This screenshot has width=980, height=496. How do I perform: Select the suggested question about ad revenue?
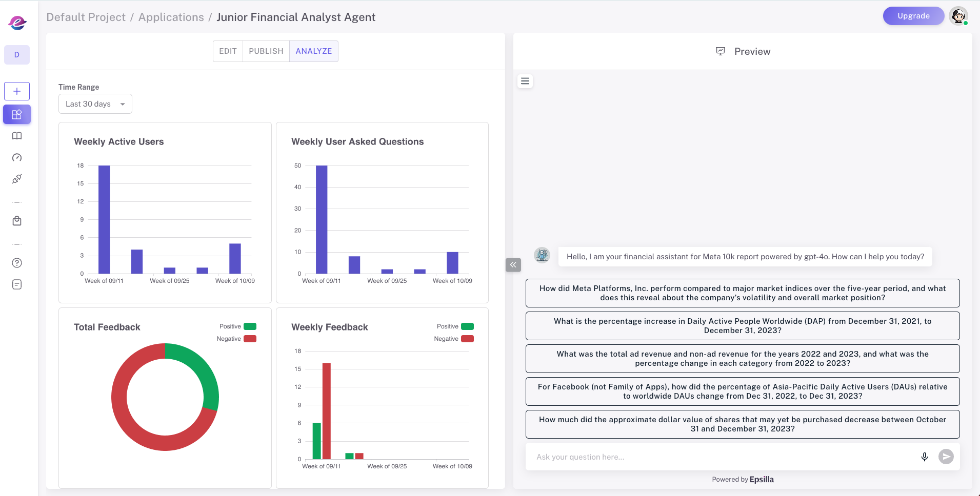[742, 359]
